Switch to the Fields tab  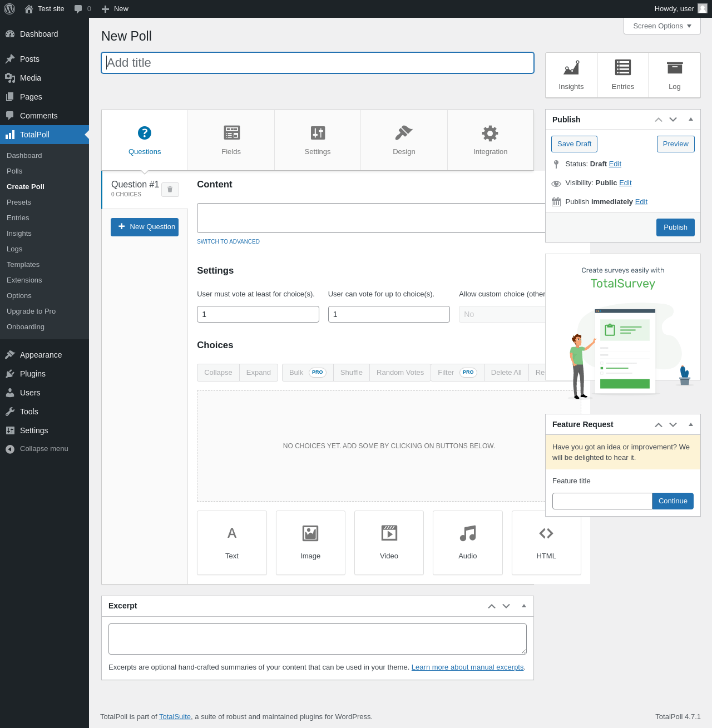(x=231, y=140)
